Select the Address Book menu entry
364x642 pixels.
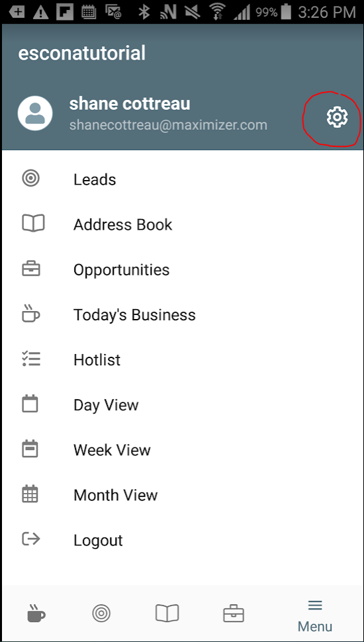[182, 224]
